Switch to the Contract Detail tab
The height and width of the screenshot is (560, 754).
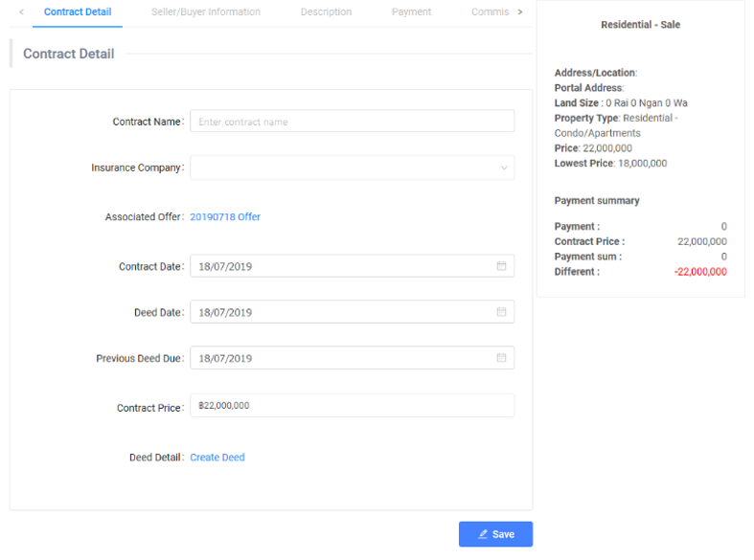click(x=78, y=12)
